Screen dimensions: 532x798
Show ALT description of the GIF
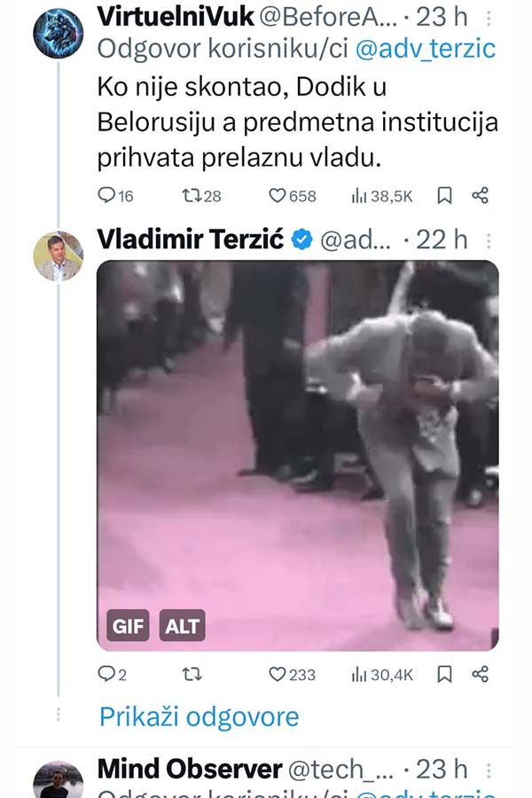183,625
